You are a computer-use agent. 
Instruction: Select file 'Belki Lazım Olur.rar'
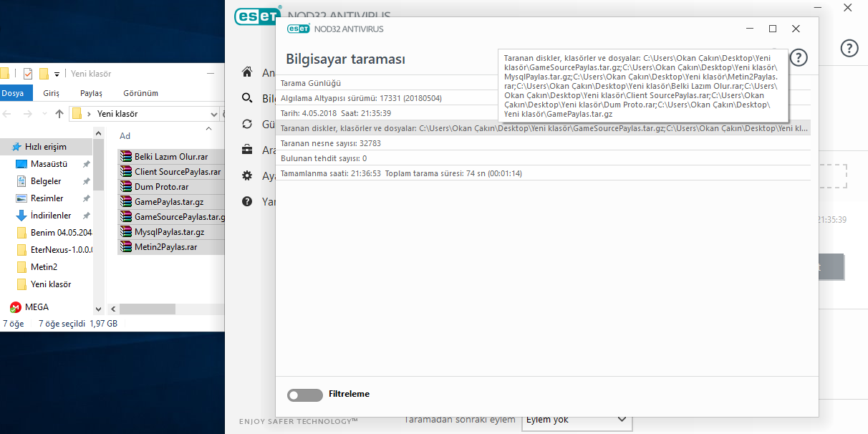[171, 157]
